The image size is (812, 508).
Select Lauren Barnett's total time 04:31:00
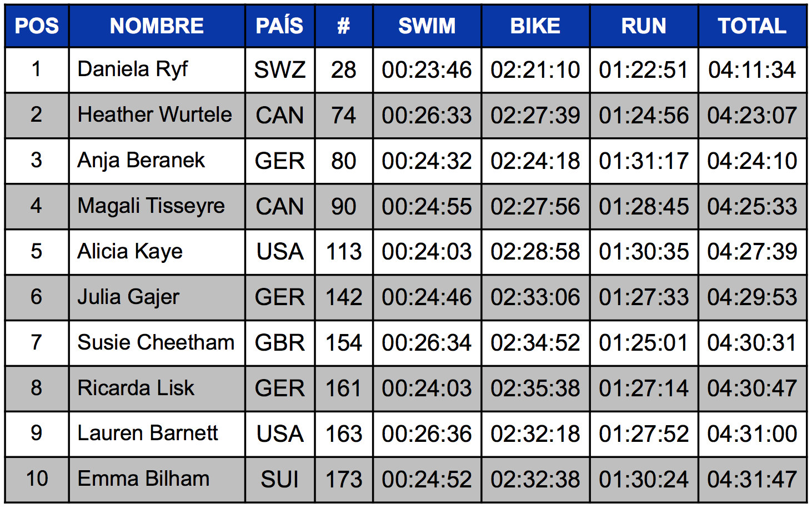[x=752, y=434]
